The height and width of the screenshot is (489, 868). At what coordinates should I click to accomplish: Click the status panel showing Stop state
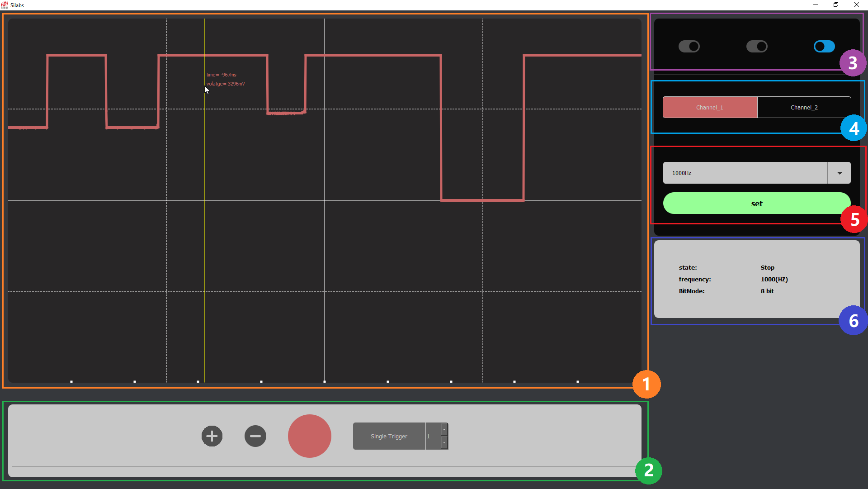(x=756, y=279)
